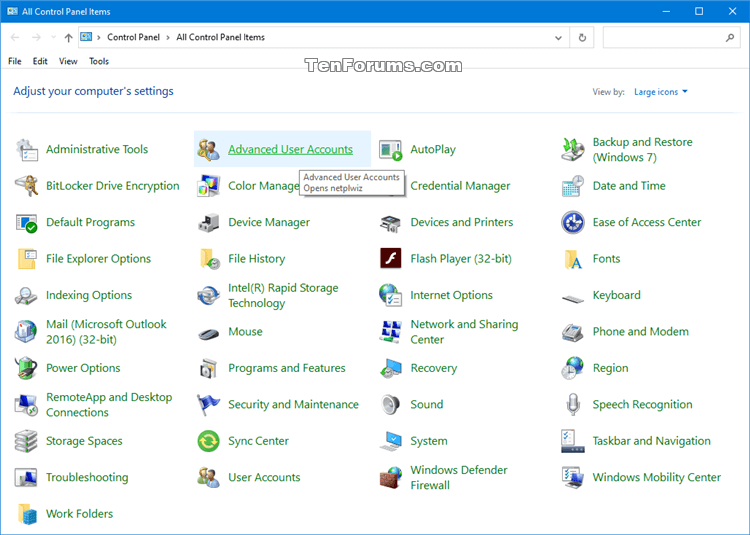Click Backup and Restore (Windows 7) icon
Viewport: 750px width, 535px height.
[x=573, y=150]
